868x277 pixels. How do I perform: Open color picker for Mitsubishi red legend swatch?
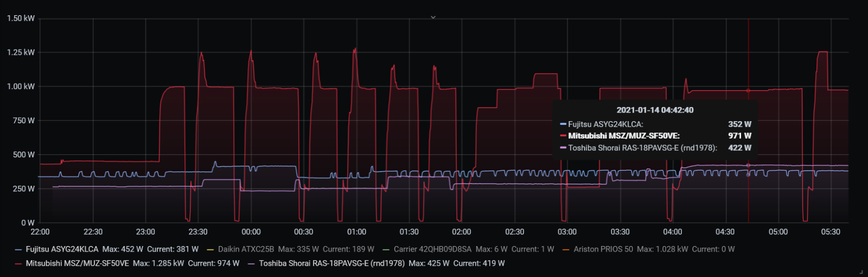coord(18,264)
